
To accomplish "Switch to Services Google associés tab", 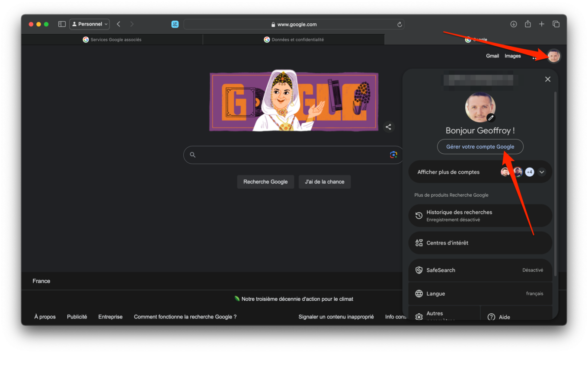I will pos(112,39).
